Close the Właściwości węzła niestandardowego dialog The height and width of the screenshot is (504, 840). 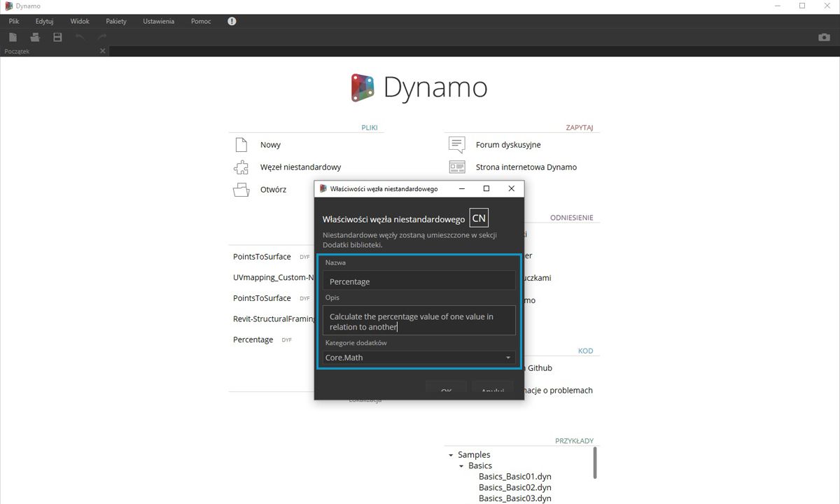pos(511,188)
